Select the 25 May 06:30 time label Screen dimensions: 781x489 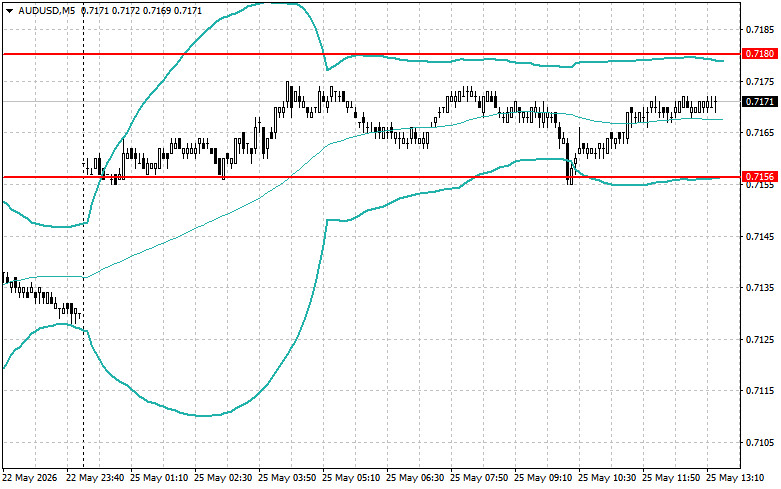coord(415,478)
